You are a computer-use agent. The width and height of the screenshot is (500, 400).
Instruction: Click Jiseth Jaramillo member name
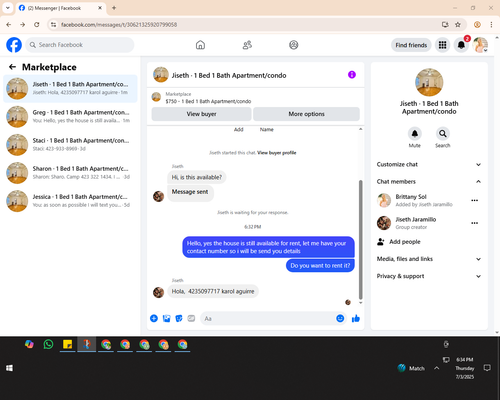click(416, 219)
